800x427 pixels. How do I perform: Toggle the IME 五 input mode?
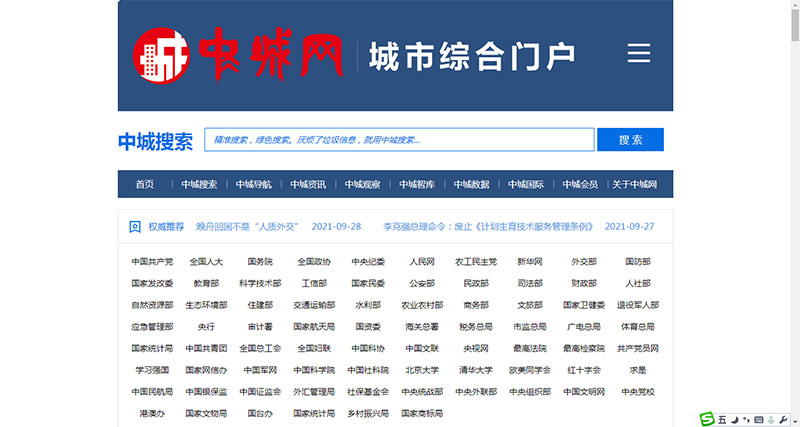(x=721, y=418)
